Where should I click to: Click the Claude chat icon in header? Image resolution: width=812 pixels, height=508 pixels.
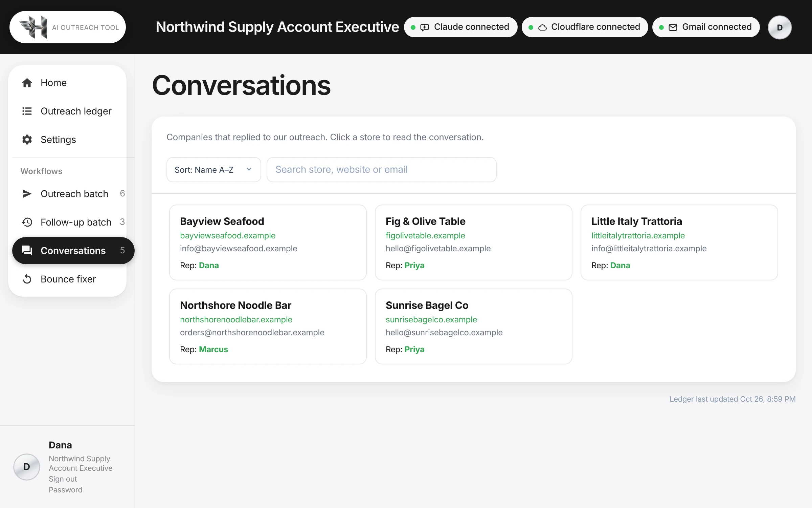tap(425, 27)
